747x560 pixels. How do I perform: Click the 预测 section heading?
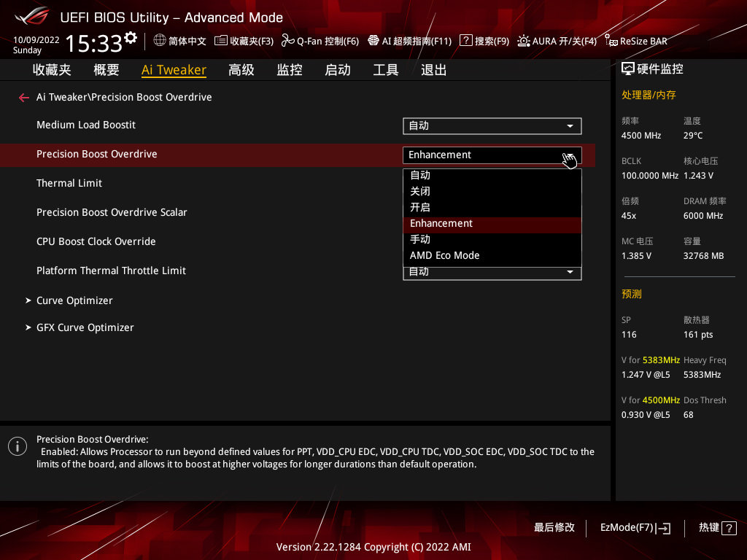(632, 295)
